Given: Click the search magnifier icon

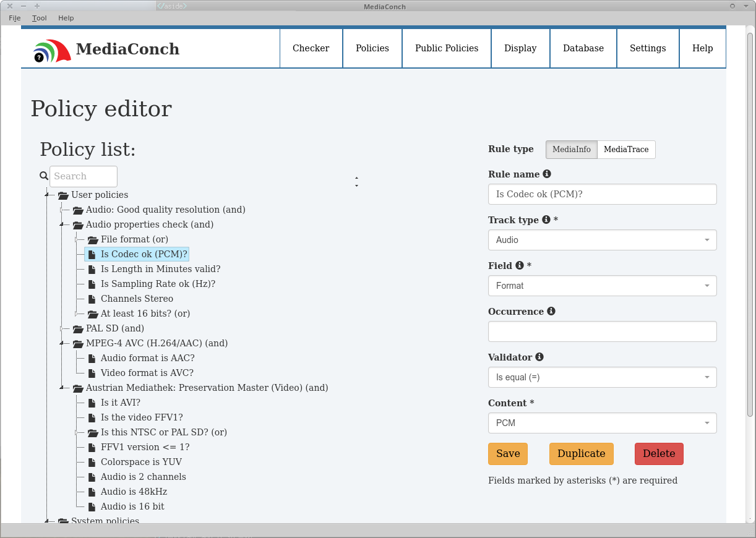Looking at the screenshot, I should (44, 176).
